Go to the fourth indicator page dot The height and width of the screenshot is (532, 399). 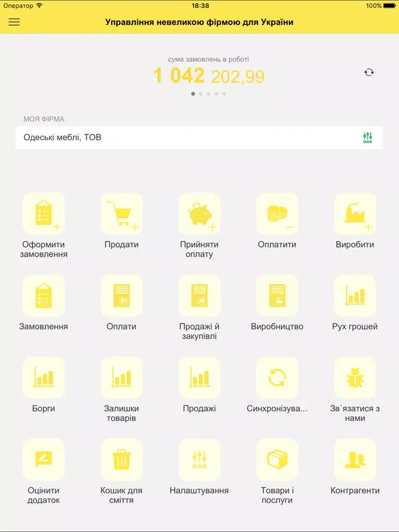(217, 94)
